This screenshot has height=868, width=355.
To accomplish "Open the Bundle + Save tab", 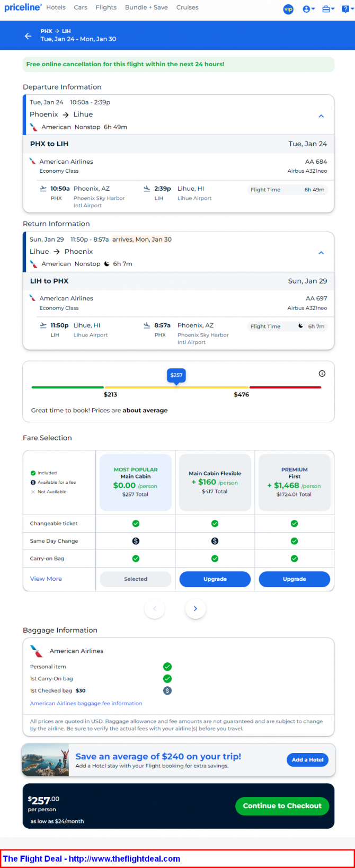I will [x=146, y=7].
